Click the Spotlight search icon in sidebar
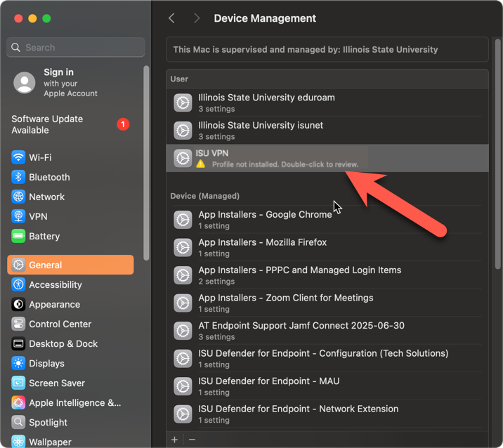Screen dimensions: 503x448 point(18,422)
